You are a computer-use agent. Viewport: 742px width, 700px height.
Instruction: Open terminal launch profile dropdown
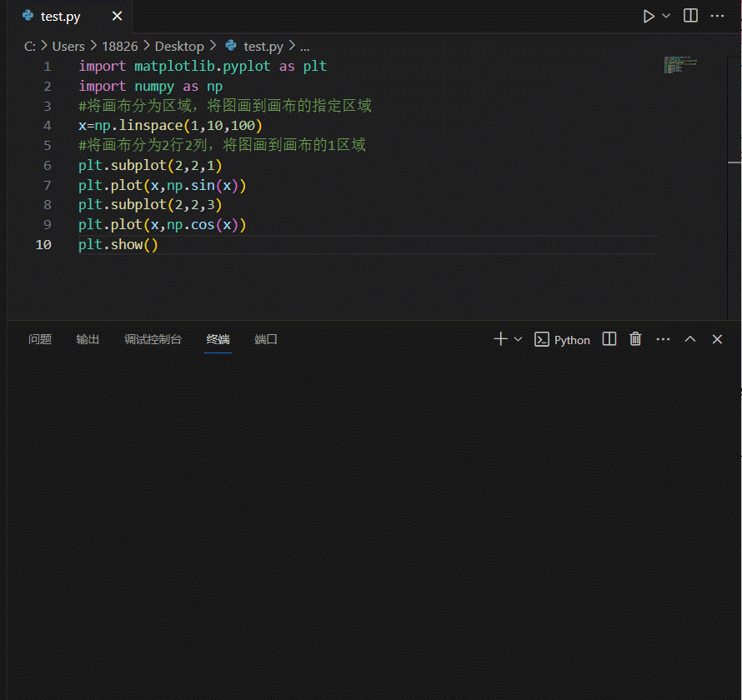[x=518, y=339]
